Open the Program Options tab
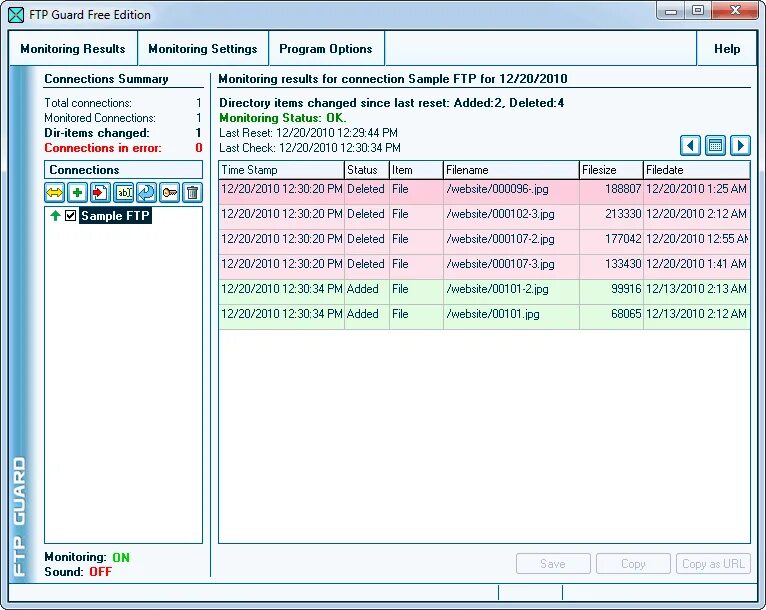Screen dimensions: 766x610 tap(326, 49)
